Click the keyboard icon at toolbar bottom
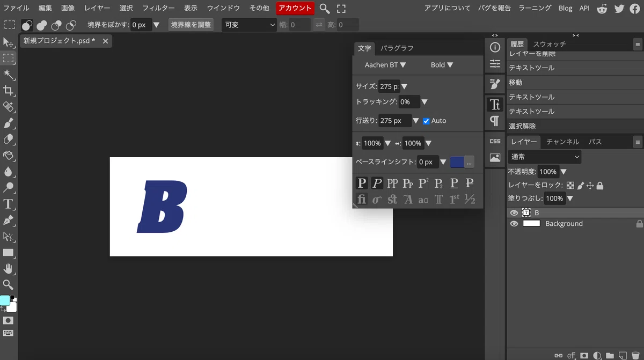Viewport: 644px width, 360px height. (x=8, y=333)
